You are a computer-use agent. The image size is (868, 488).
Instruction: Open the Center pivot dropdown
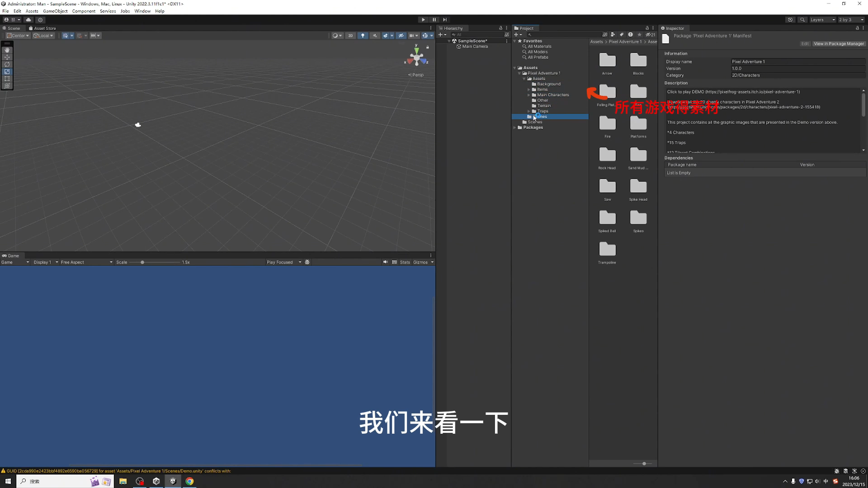(x=18, y=35)
